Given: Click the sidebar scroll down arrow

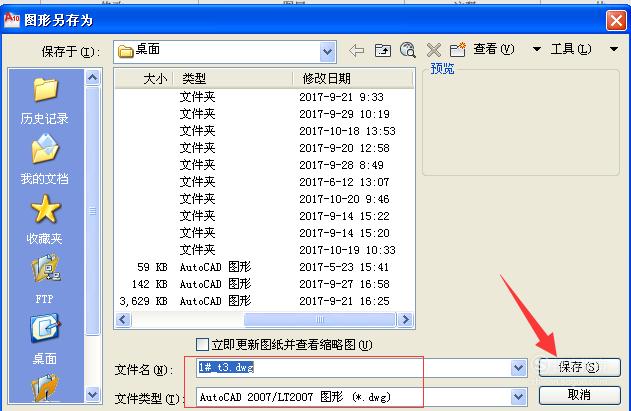Looking at the screenshot, I should (x=93, y=394).
